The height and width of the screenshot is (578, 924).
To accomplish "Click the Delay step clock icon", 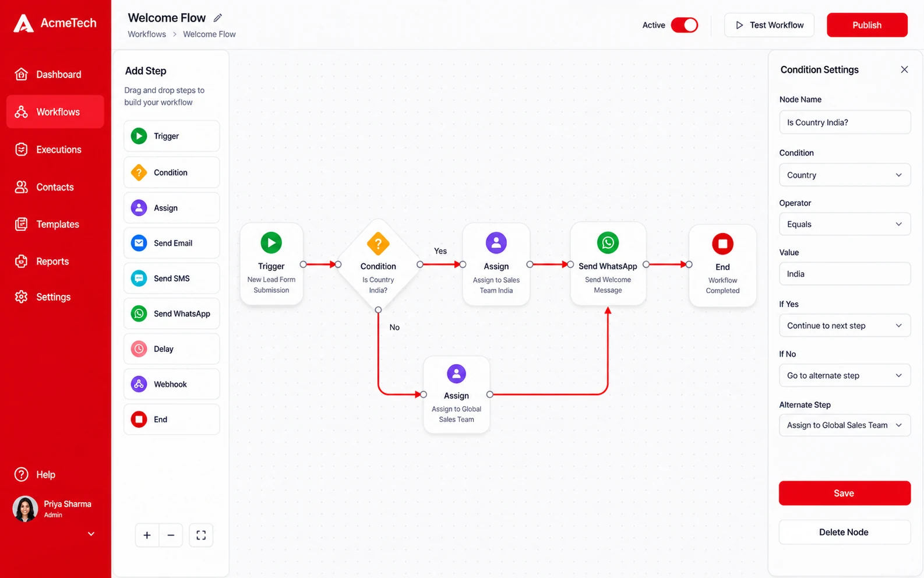I will coord(139,349).
